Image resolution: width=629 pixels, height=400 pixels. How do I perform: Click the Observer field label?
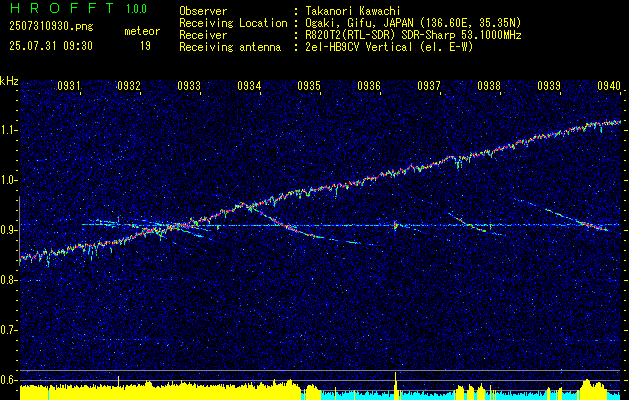[203, 11]
